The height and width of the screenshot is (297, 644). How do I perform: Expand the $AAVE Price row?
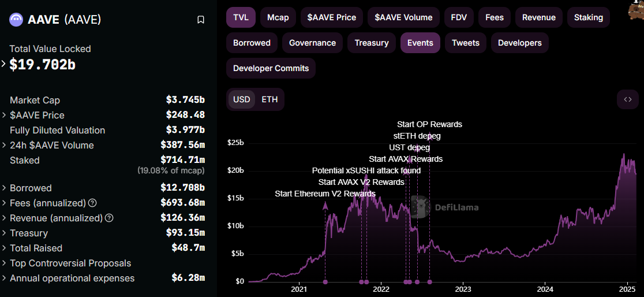(x=3, y=115)
